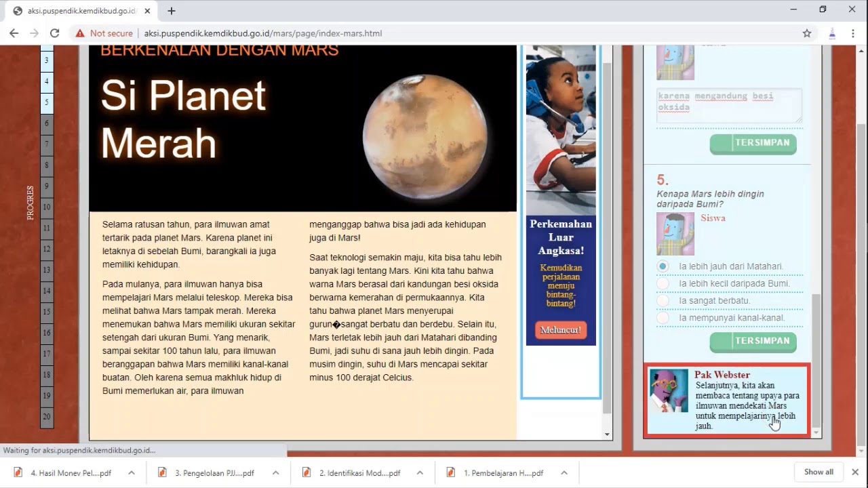Click the TERSIMPAN button under question 5
Viewport: 868px width, 488px height.
[753, 341]
